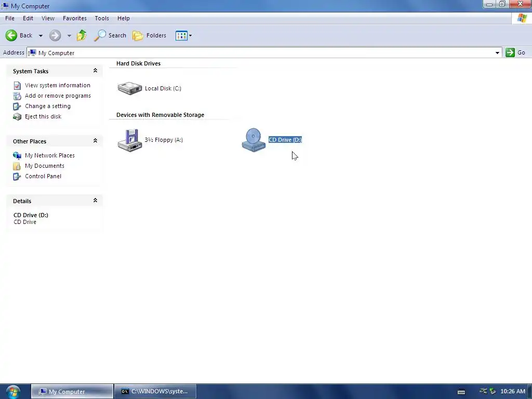Click Add or remove programs link
The width and height of the screenshot is (532, 399).
tap(58, 96)
